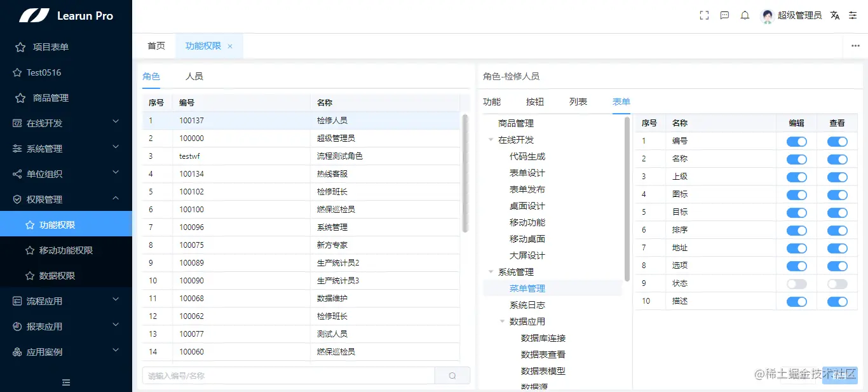
Task: Open the layout settings sliders icon
Action: point(852,15)
